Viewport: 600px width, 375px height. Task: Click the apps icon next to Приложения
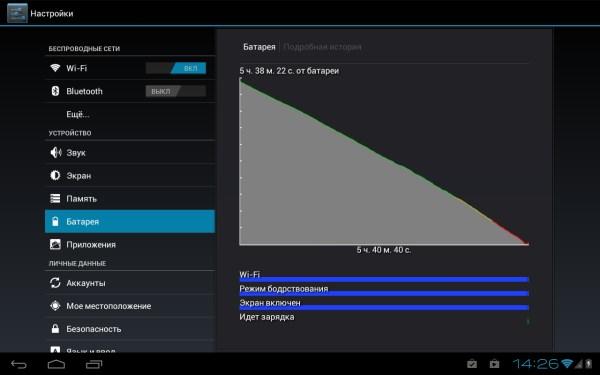point(55,244)
